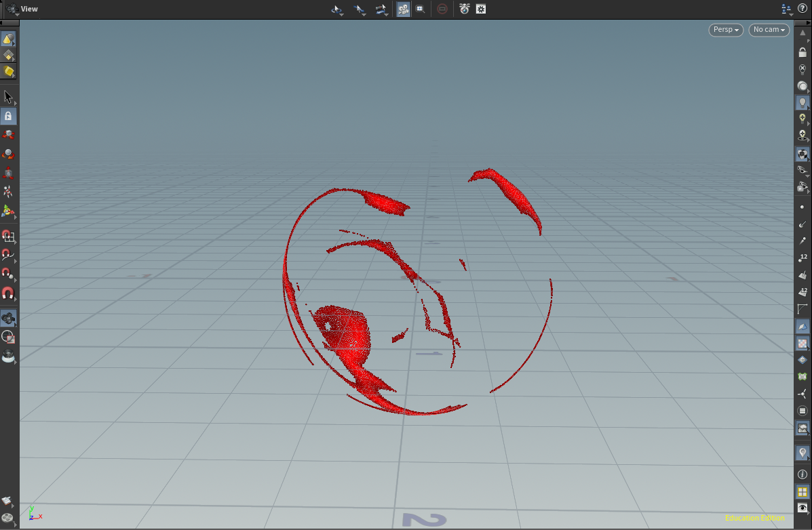Toggle display points dot icon
The image size is (812, 530).
click(803, 207)
